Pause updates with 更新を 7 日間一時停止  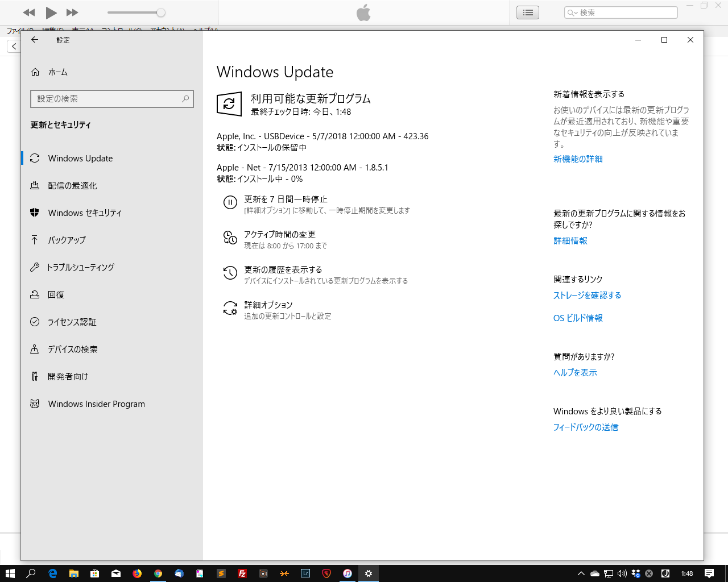click(x=317, y=205)
